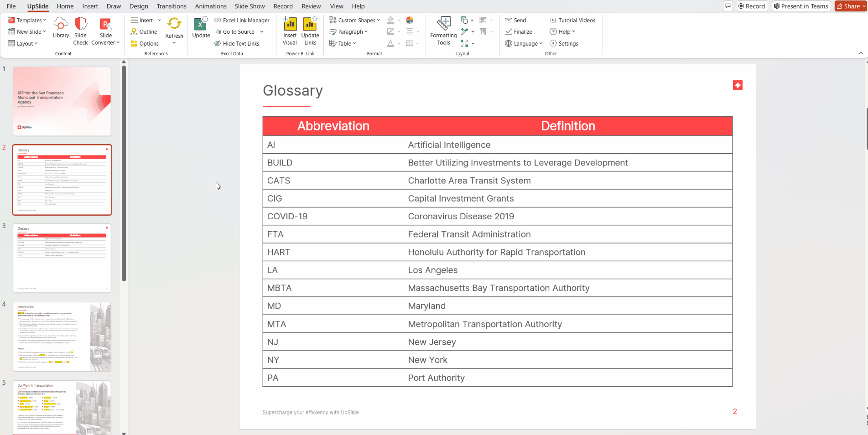The width and height of the screenshot is (868, 435).
Task: Switch to the Animations tab
Action: [x=211, y=6]
